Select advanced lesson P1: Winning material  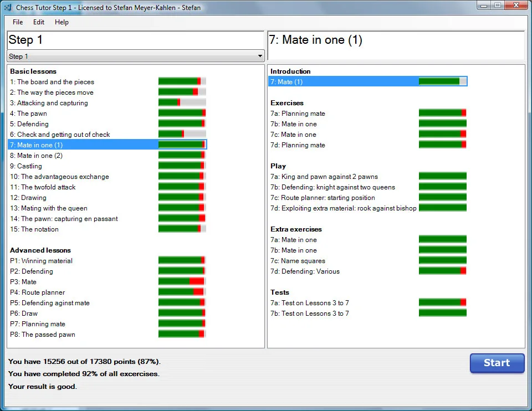point(42,260)
